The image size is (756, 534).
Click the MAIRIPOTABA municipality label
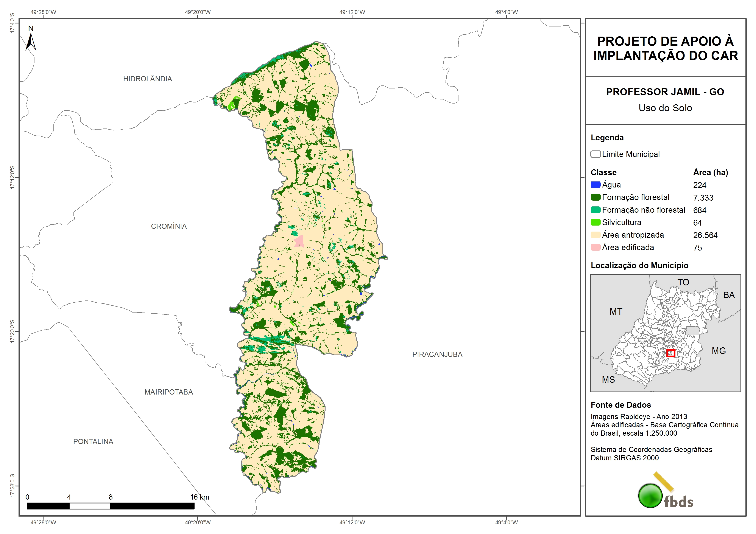tap(168, 392)
